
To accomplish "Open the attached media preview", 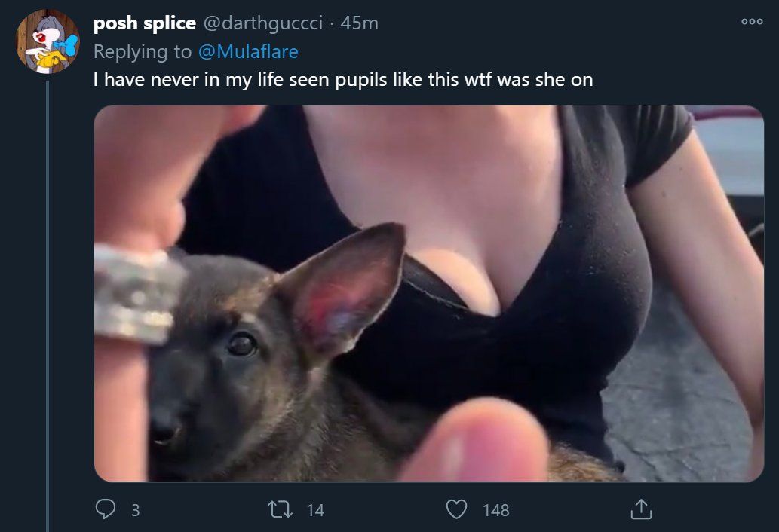I will click(x=429, y=293).
